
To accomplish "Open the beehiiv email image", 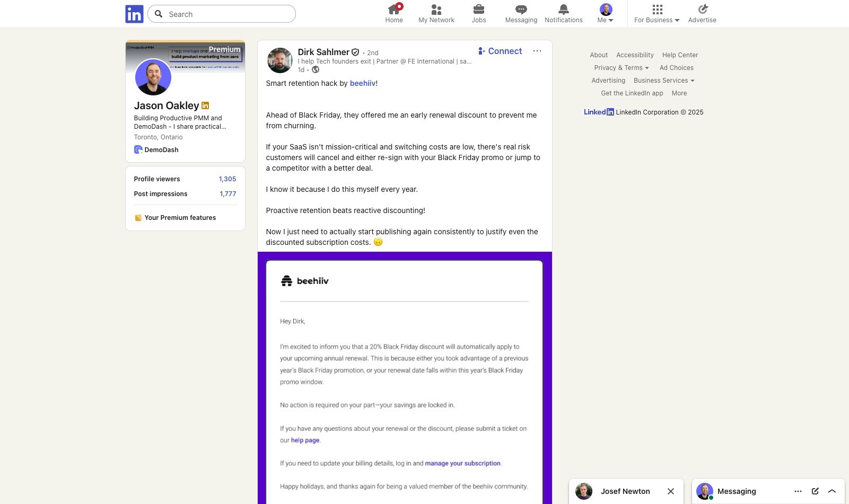I will pos(405,378).
